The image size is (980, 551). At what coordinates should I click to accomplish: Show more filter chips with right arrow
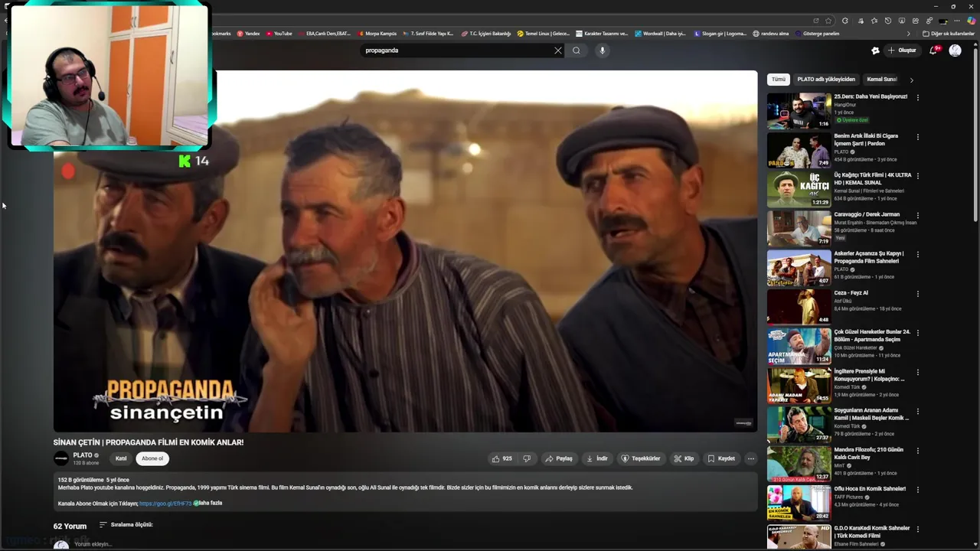tap(911, 80)
